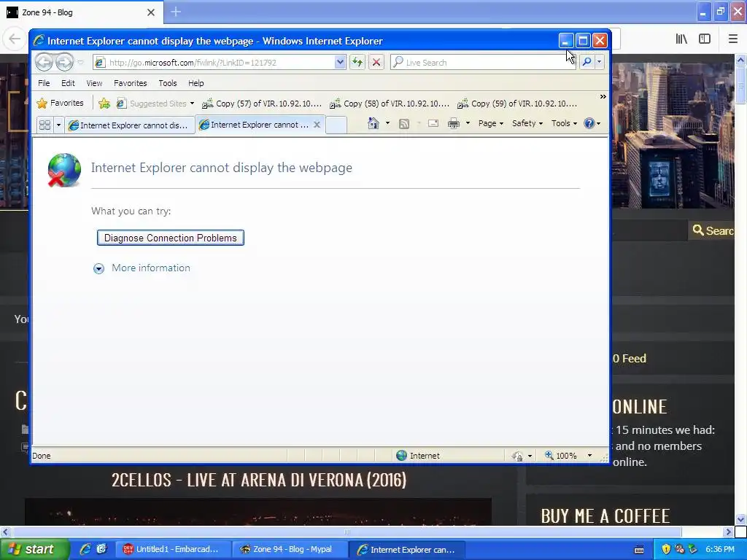Click the Quick Tabs grid icon
The image size is (747, 560).
tap(44, 125)
